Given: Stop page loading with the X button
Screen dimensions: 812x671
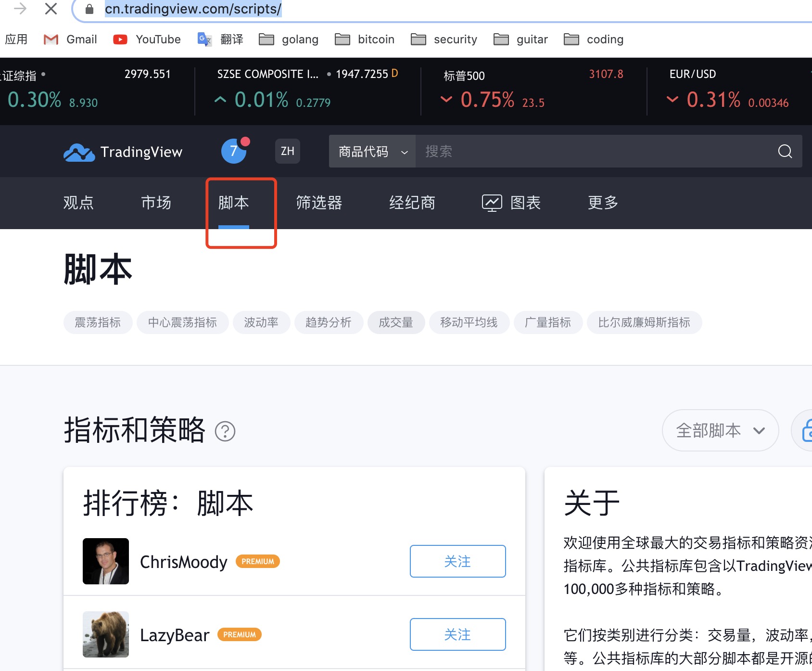Looking at the screenshot, I should pos(51,9).
